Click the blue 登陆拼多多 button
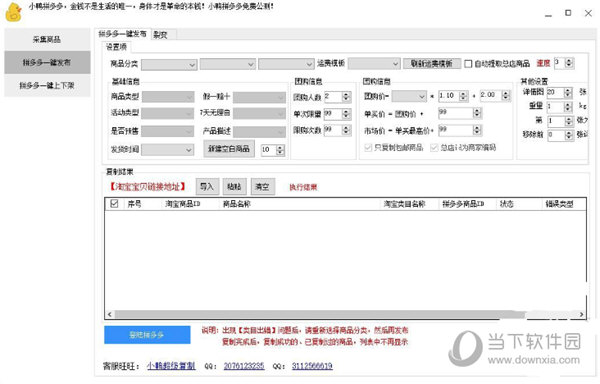This screenshot has height=384, width=600. coord(147,335)
